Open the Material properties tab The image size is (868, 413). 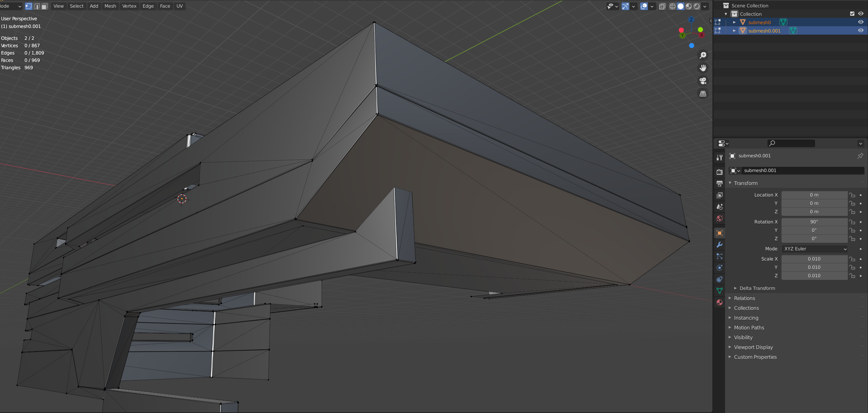coord(719,302)
